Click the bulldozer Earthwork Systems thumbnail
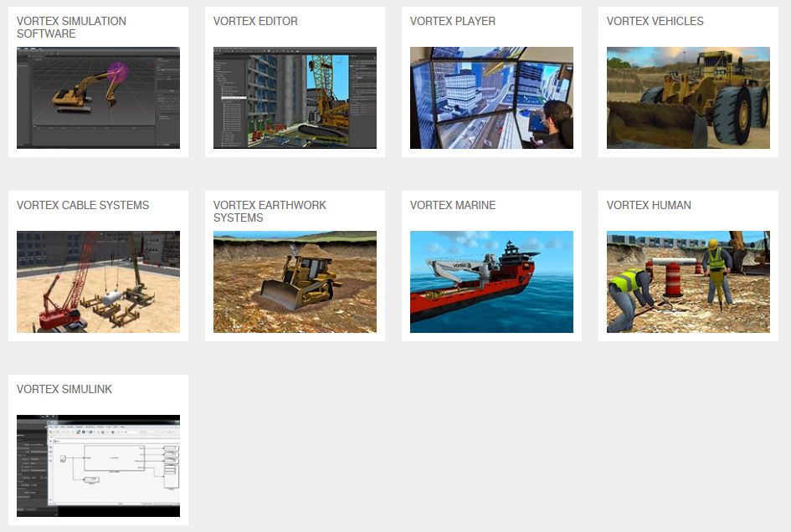The image size is (791, 532). (295, 282)
